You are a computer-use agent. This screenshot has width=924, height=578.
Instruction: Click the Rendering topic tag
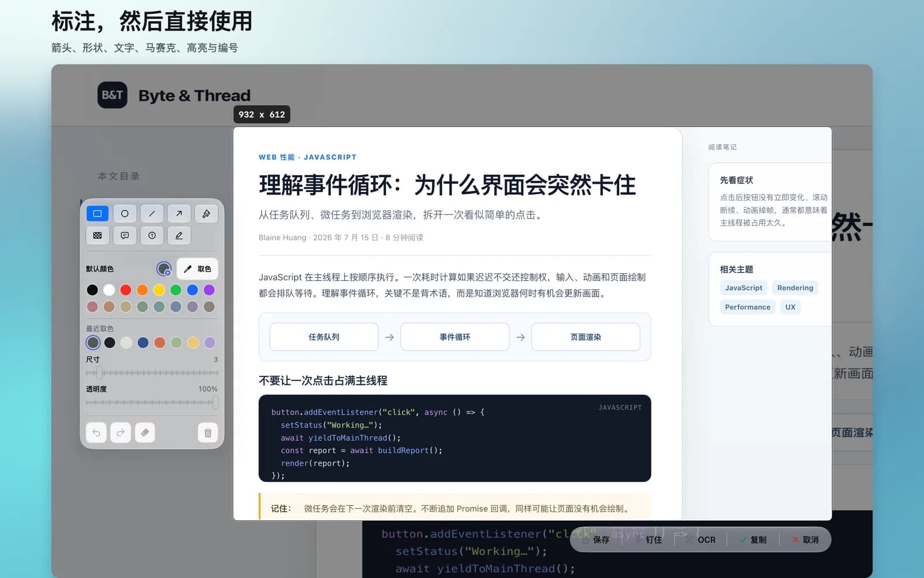[795, 288]
